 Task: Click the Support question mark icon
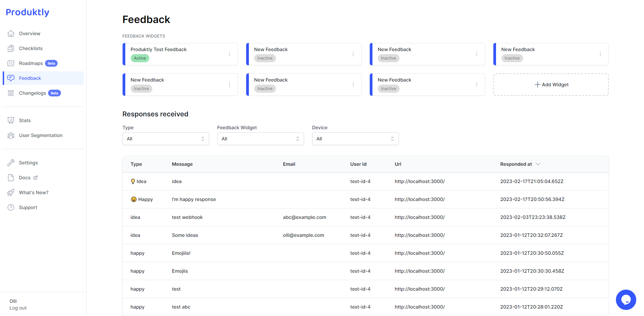pos(11,207)
